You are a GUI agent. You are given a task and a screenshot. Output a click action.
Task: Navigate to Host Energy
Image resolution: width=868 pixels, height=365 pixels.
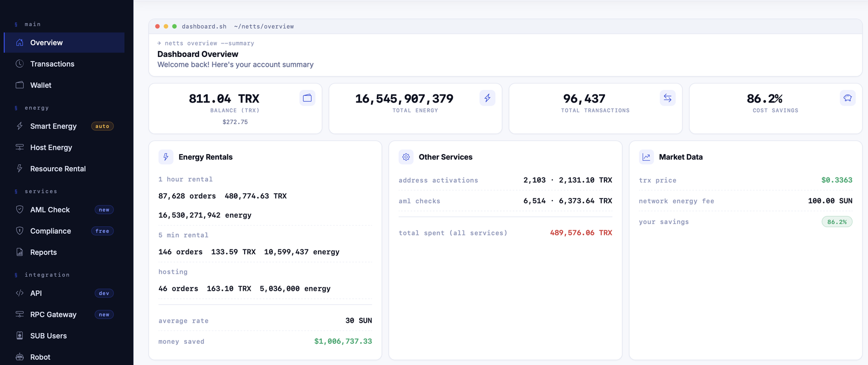(x=64, y=147)
